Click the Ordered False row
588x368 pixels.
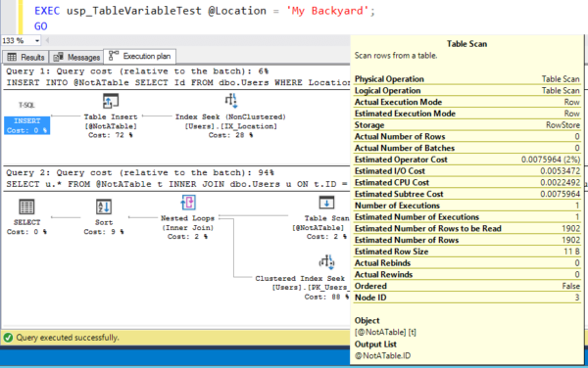467,286
